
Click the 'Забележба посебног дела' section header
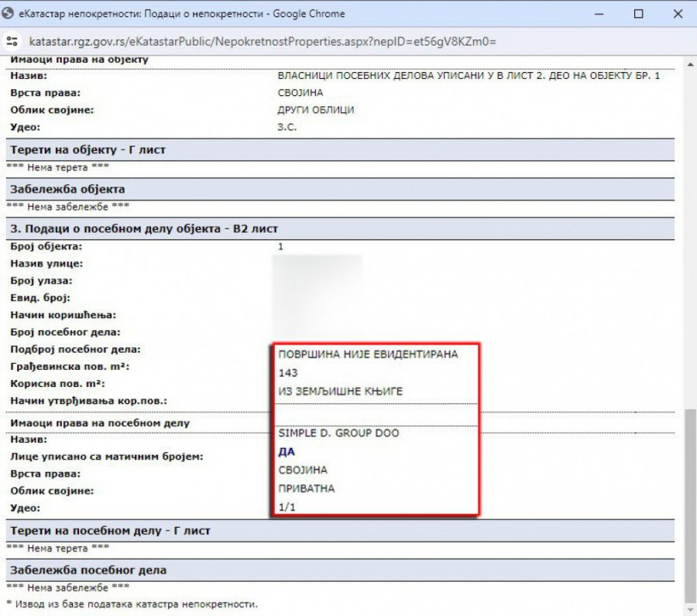(x=88, y=570)
